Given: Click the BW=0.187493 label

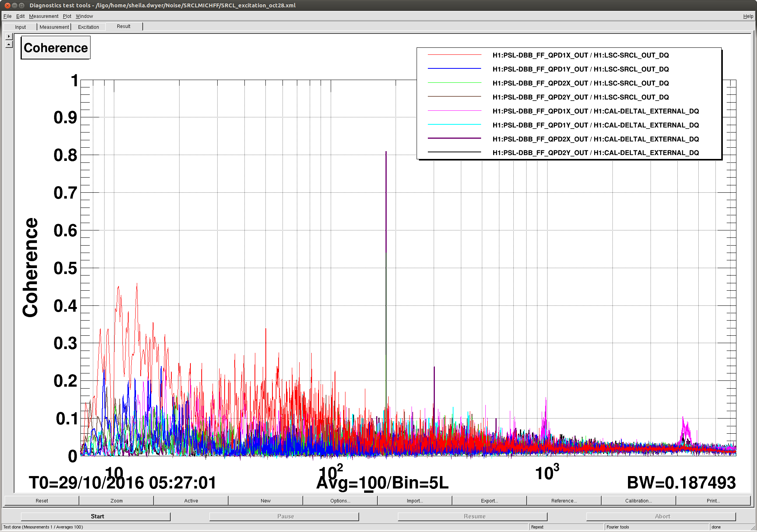Looking at the screenshot, I should point(681,483).
